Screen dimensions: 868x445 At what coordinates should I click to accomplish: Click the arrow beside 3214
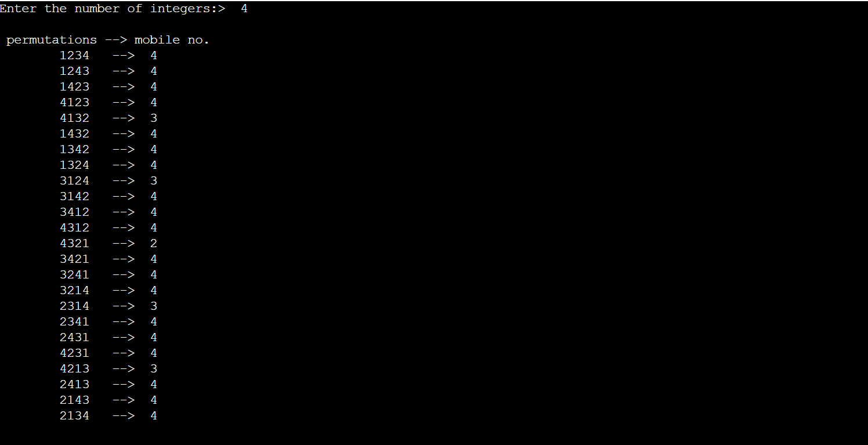[124, 290]
